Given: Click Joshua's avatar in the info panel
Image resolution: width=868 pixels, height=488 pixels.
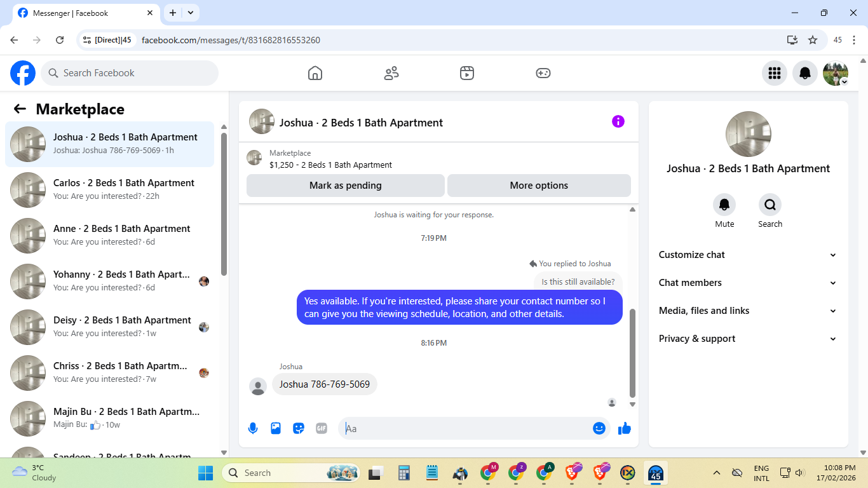Looking at the screenshot, I should point(748,134).
